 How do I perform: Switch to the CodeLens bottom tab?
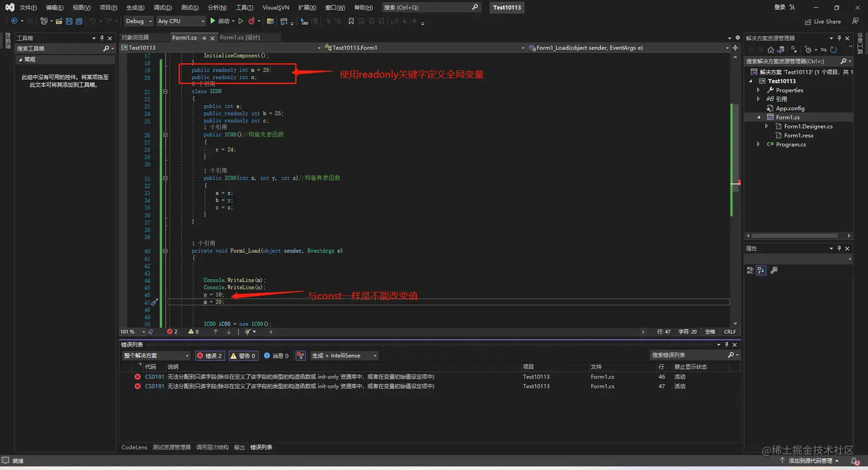point(134,448)
